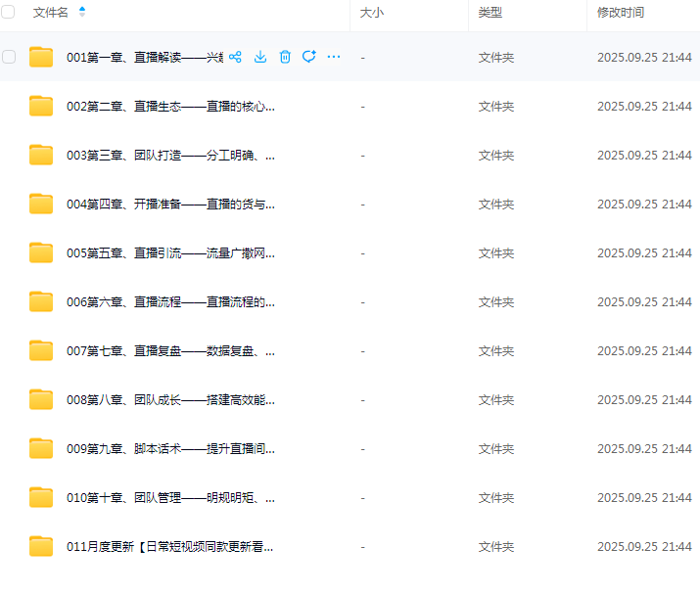Delete the 001第一章 folder via trash icon
The image size is (700, 593).
(x=285, y=57)
